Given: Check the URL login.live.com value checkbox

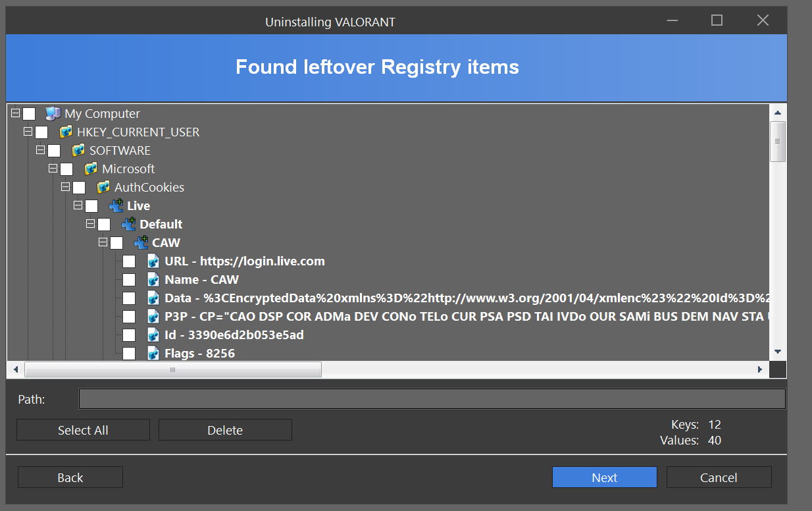Looking at the screenshot, I should click(x=129, y=261).
